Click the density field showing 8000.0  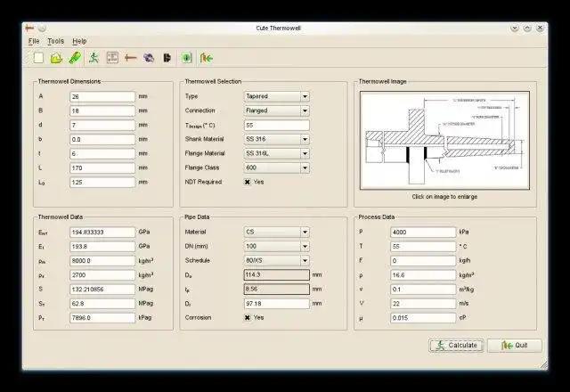coord(102,261)
